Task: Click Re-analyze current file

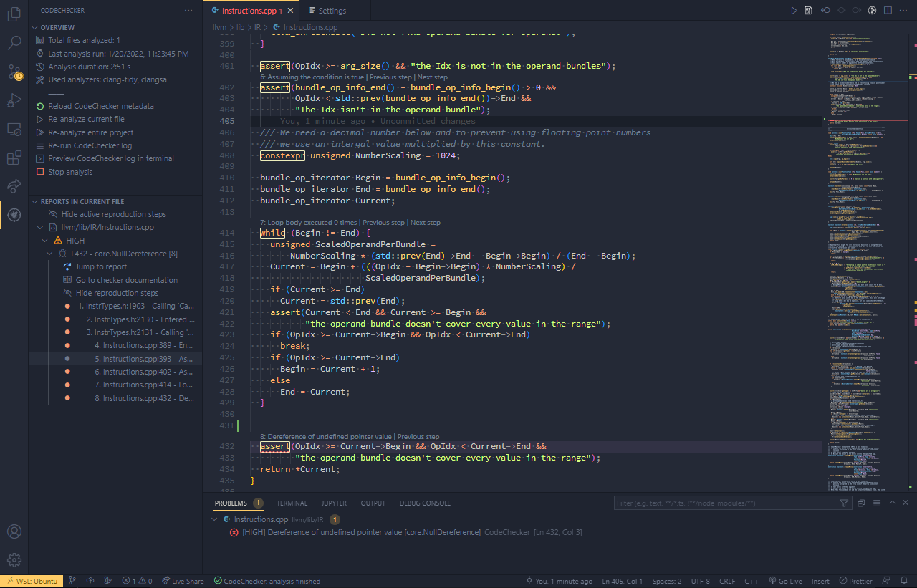Action: (86, 120)
